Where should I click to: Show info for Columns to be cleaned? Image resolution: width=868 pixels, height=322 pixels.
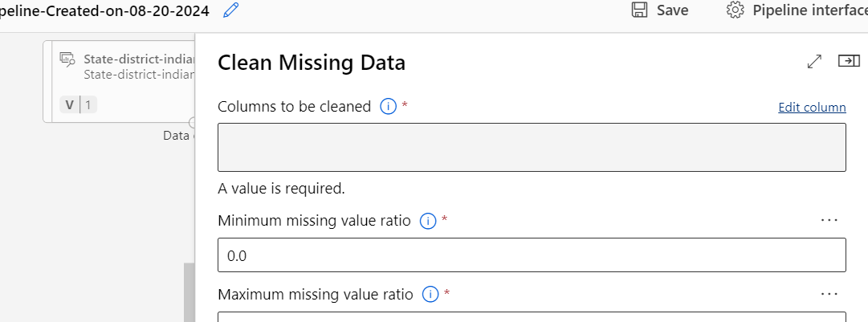pyautogui.click(x=388, y=106)
